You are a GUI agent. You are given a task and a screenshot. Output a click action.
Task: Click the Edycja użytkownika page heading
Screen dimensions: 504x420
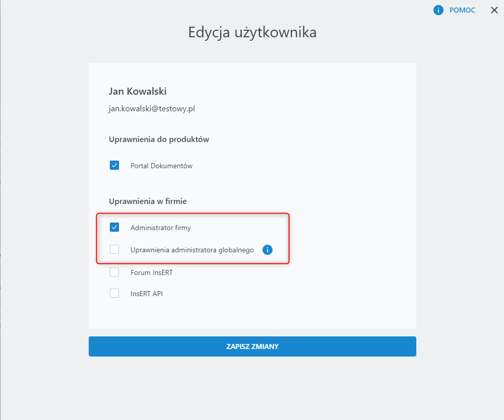(252, 32)
